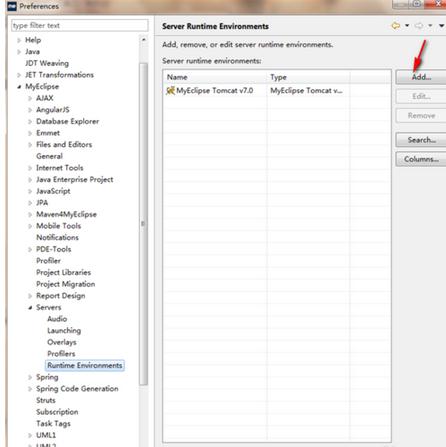Select Maven4MyEclipse tree item
446x447 pixels.
[66, 214]
